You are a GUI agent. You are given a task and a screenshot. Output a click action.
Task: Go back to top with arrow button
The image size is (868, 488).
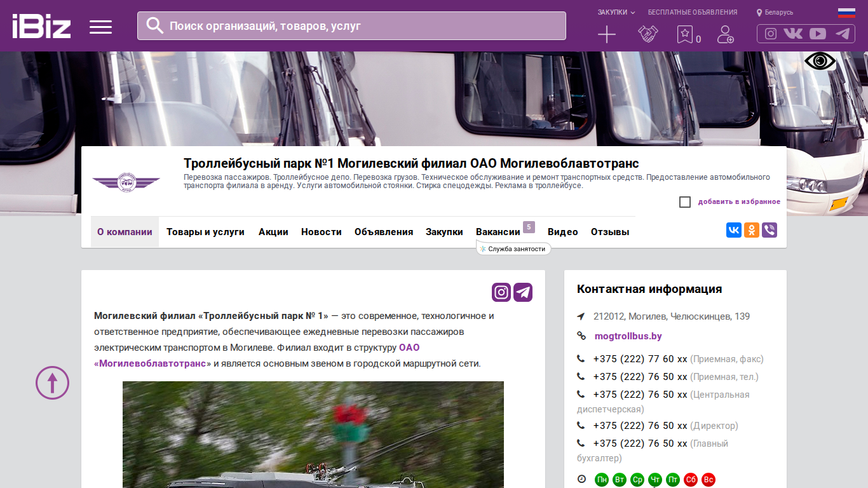(52, 383)
